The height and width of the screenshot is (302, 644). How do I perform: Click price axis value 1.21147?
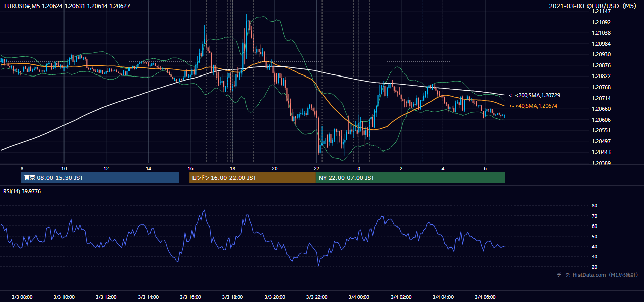601,11
